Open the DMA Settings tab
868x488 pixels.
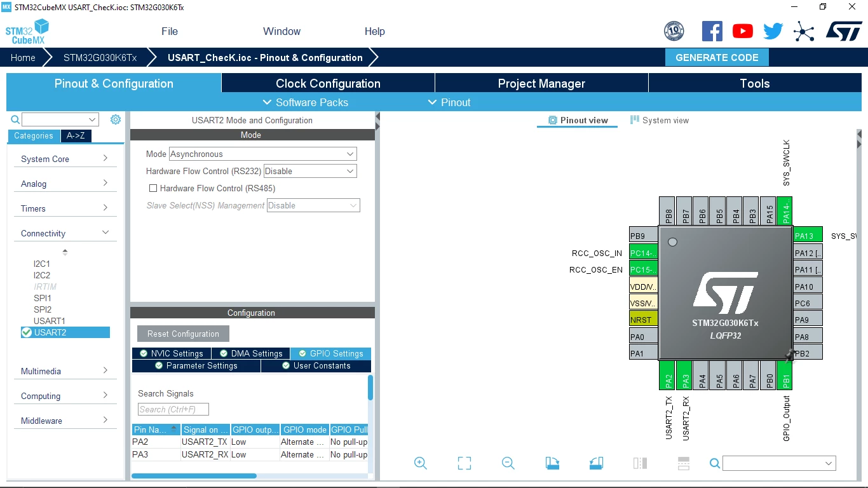coord(251,353)
